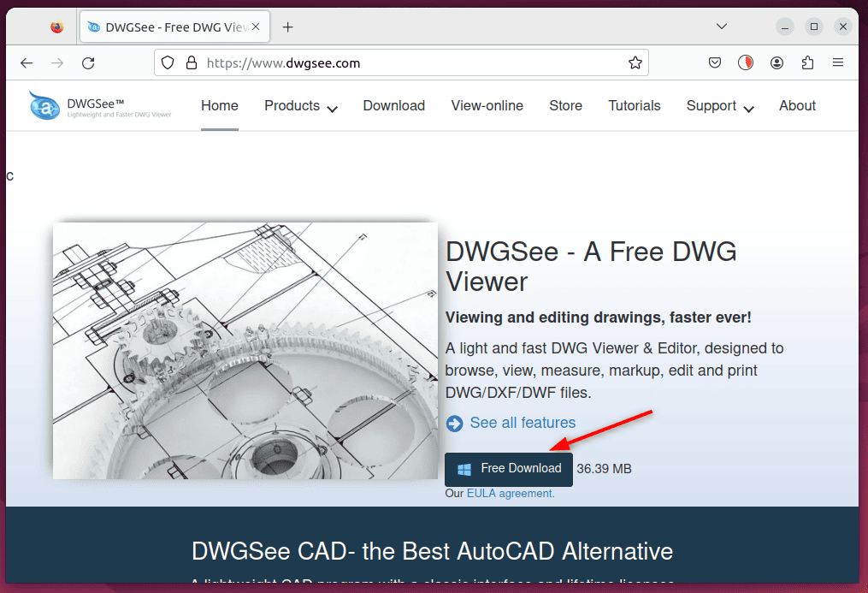
Task: Click the red circular extension icon
Action: (x=746, y=63)
